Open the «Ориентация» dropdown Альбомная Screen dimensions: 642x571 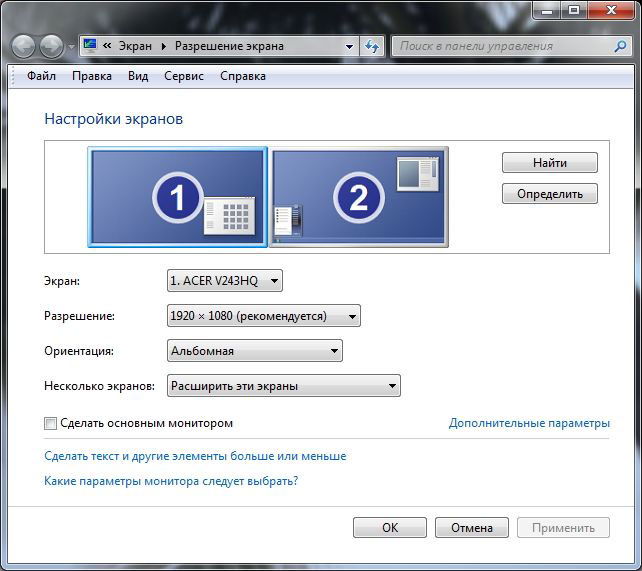click(255, 351)
